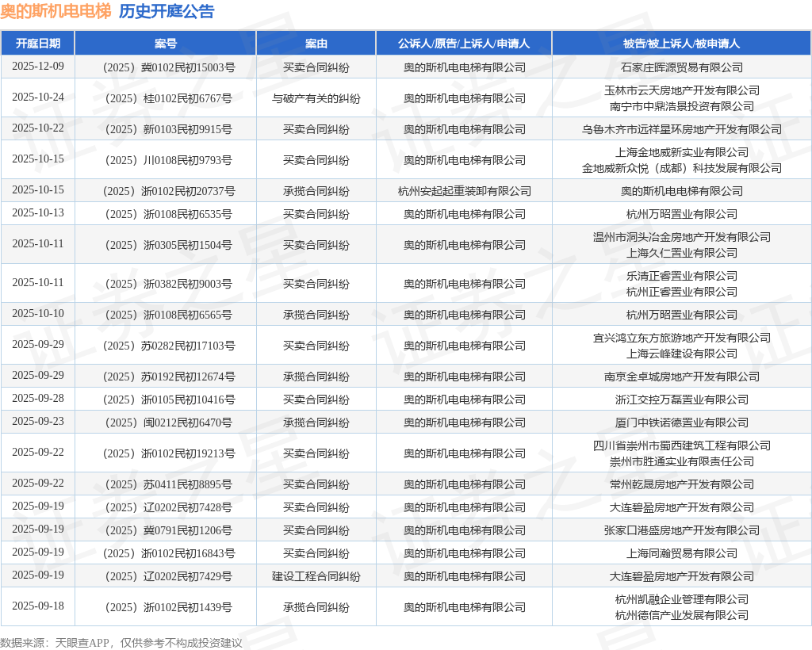Click defendant 杭州凯融企业管理有限公司
The image size is (812, 650).
(x=681, y=600)
